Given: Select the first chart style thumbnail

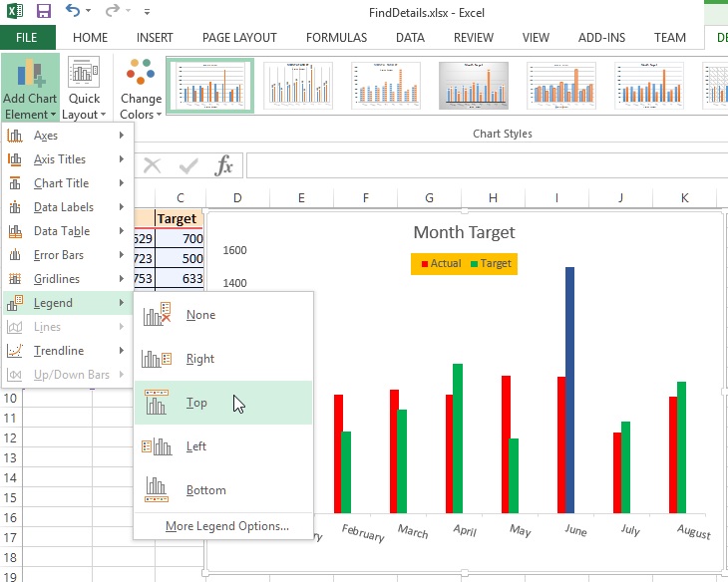Looking at the screenshot, I should point(209,85).
